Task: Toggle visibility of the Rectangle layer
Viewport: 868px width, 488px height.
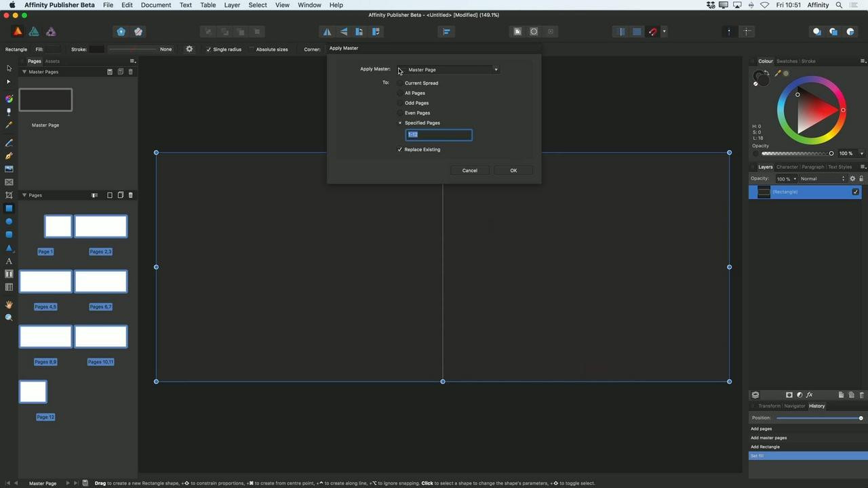Action: click(x=856, y=192)
